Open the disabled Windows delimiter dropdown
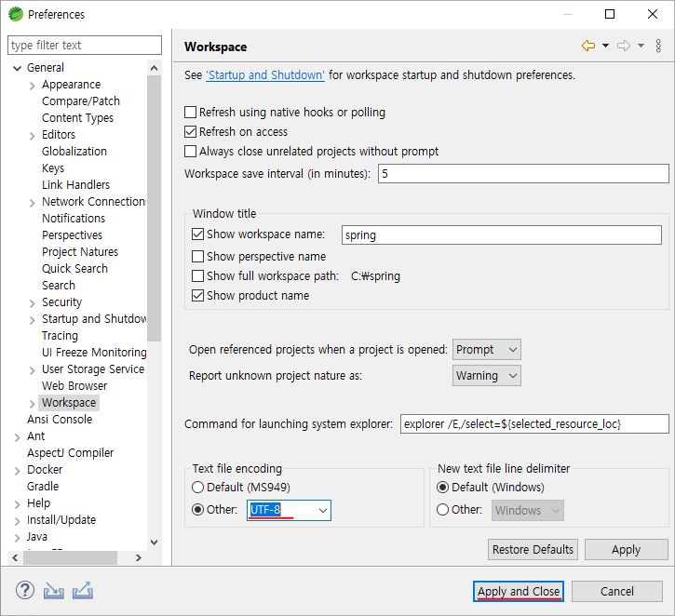This screenshot has width=675, height=616. 528,510
